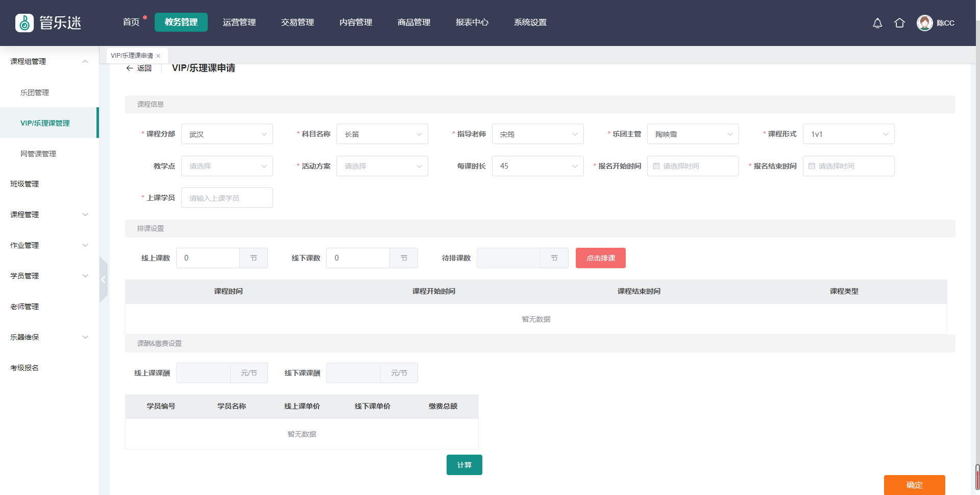The image size is (980, 495).
Task: Open the 课程分部 dropdown
Action: point(227,134)
